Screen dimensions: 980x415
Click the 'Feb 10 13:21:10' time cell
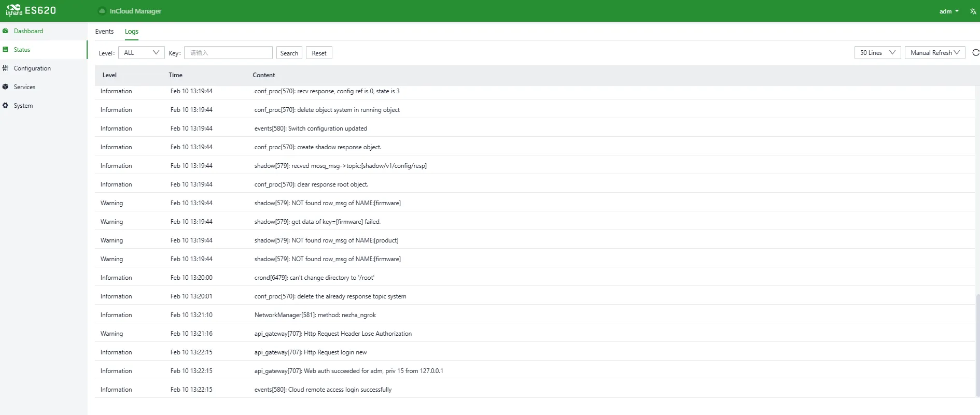[x=191, y=315]
